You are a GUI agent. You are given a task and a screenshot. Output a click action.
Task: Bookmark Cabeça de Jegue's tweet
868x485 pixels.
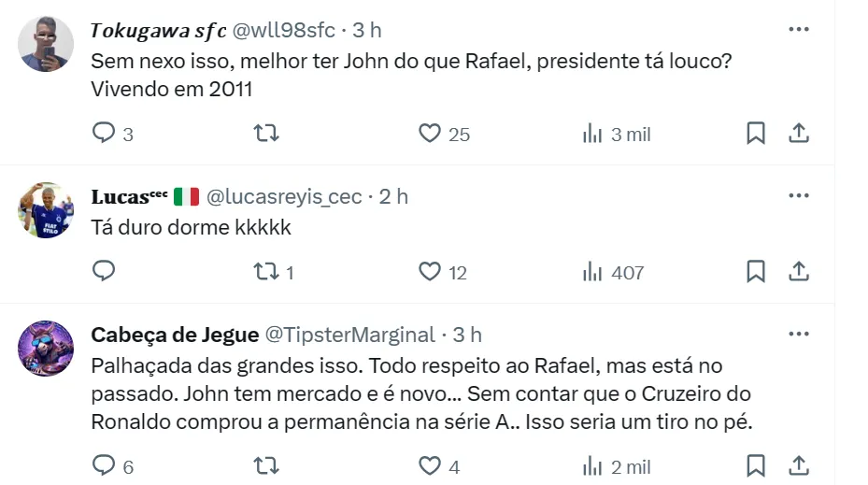[756, 464]
